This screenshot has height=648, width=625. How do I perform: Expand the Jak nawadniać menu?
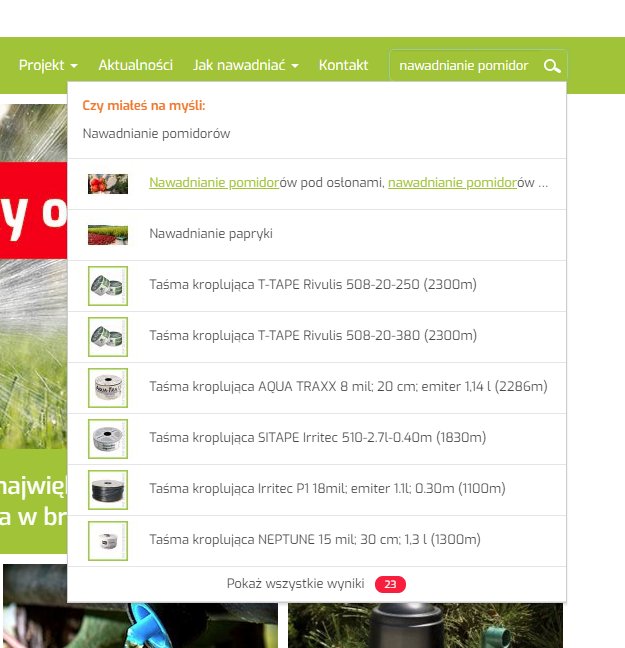click(246, 65)
